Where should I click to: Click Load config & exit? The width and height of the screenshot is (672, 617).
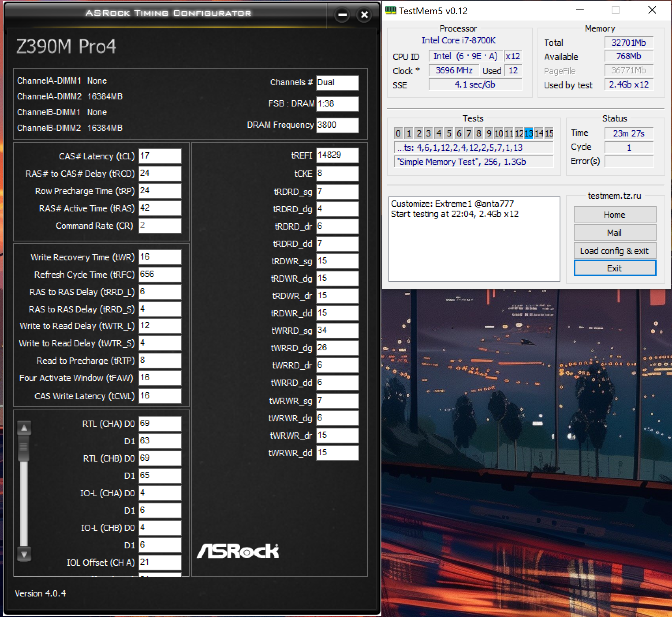pos(615,251)
